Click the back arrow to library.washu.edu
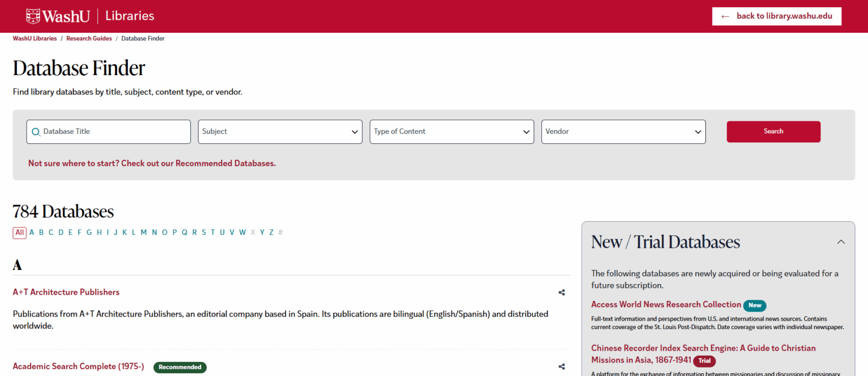Screen dimensions: 868x376 pyautogui.click(x=726, y=16)
